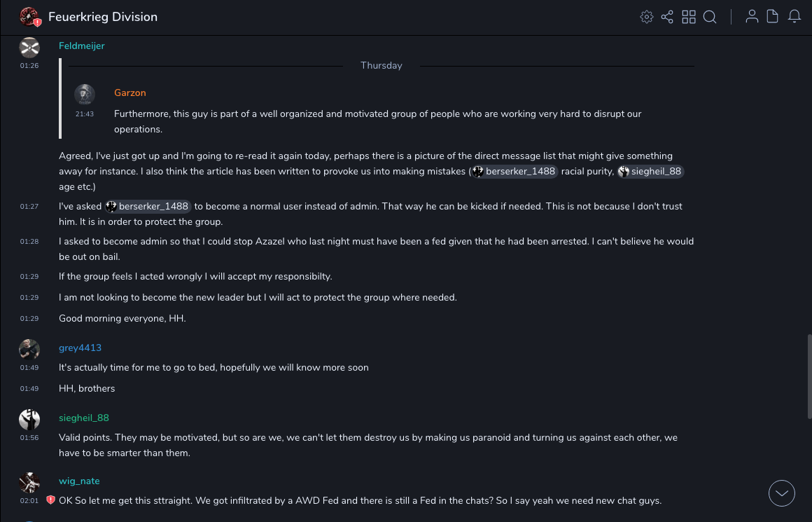This screenshot has height=522, width=812.
Task: Click the red shield alert on wig_nate's message
Action: tap(50, 500)
